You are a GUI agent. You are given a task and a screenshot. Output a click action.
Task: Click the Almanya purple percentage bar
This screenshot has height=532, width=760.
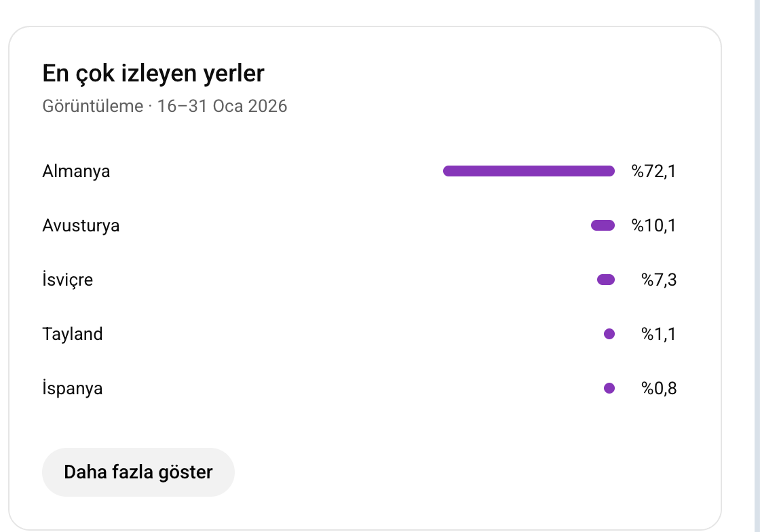pos(529,171)
